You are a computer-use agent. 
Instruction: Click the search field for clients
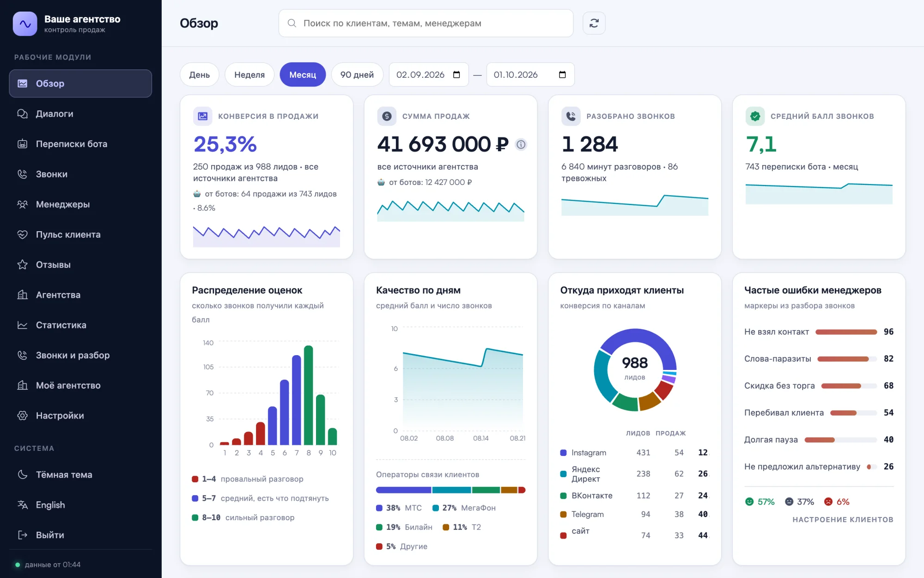[426, 23]
